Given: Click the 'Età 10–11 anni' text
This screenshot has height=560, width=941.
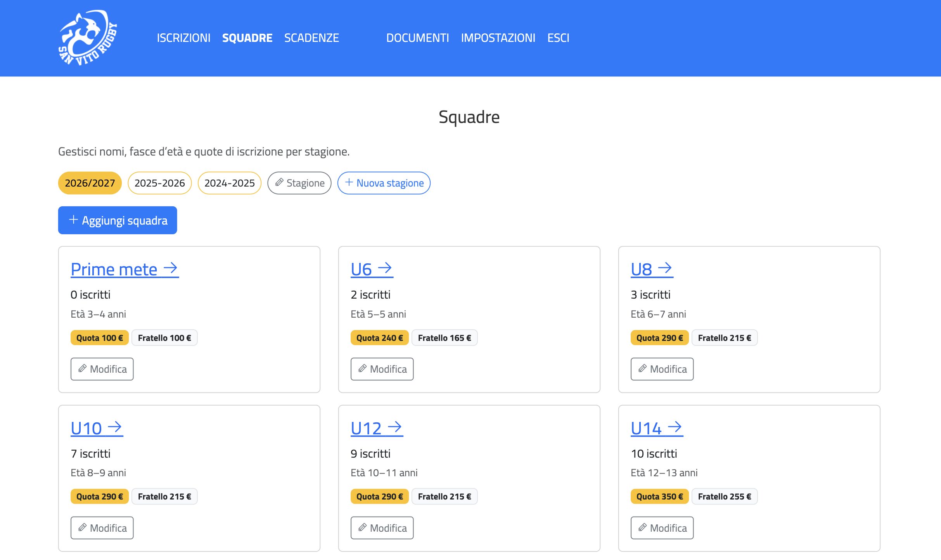Looking at the screenshot, I should click(384, 473).
